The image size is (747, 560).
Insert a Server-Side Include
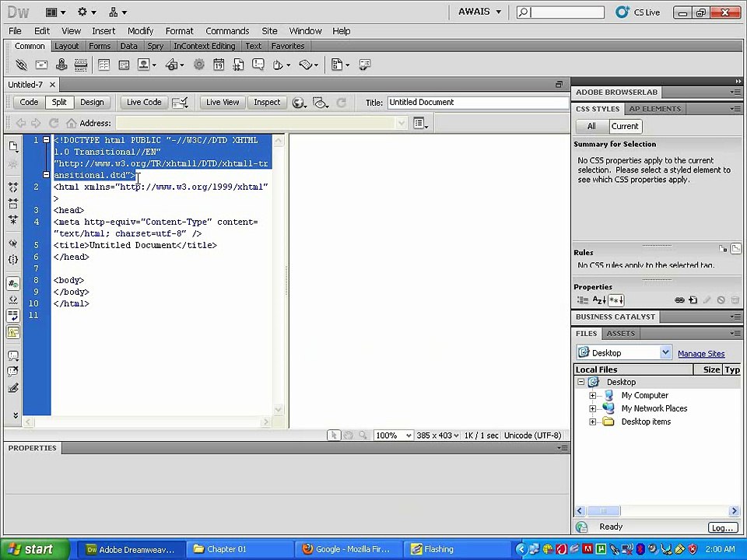tap(238, 65)
